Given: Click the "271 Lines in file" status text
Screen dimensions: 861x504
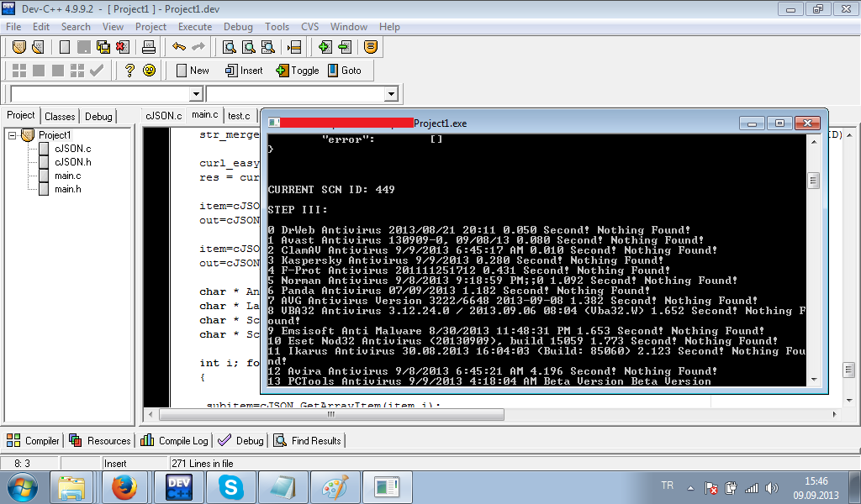Looking at the screenshot, I should tap(203, 464).
